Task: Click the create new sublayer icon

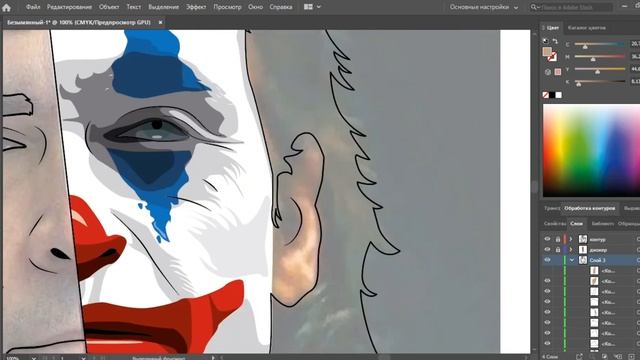Action: tap(618, 357)
